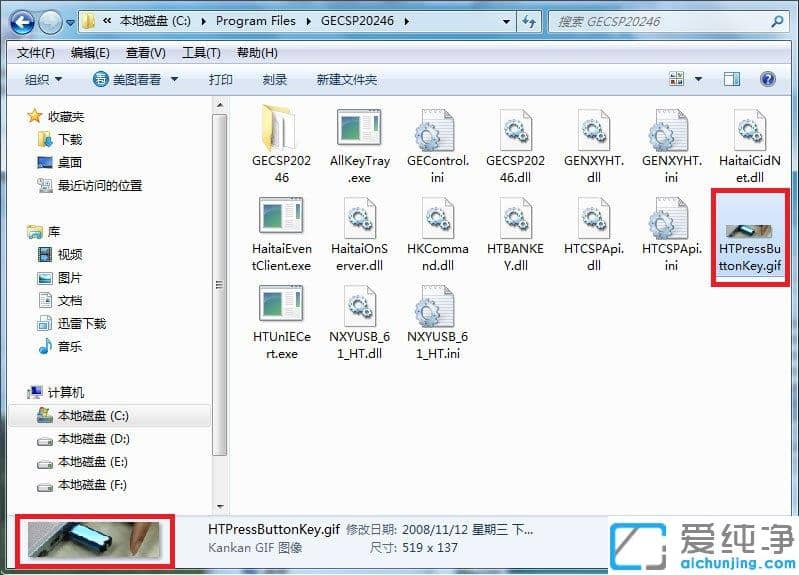Select GECSP20246.dll file icon
799x575 pixels.
(516, 130)
